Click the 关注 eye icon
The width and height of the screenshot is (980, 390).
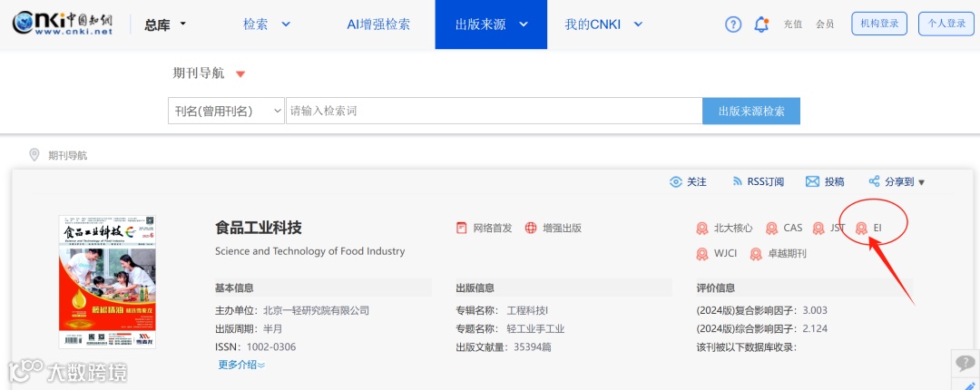pyautogui.click(x=676, y=182)
